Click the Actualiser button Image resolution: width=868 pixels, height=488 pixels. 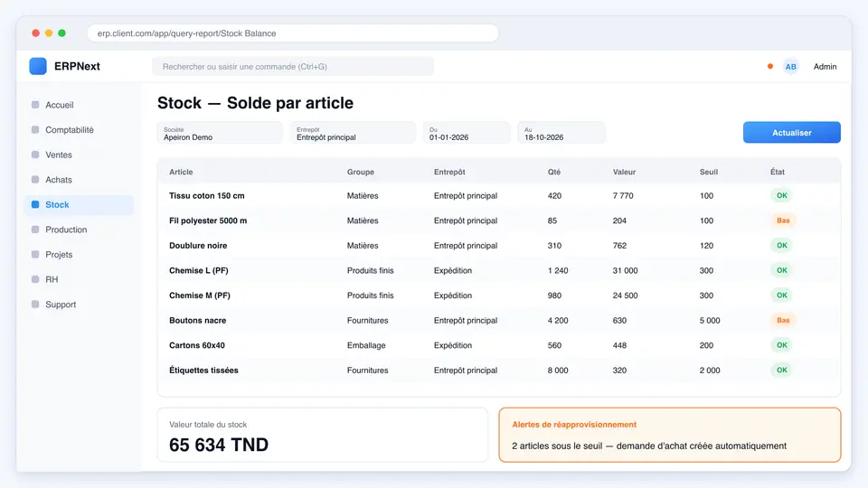pyautogui.click(x=792, y=132)
